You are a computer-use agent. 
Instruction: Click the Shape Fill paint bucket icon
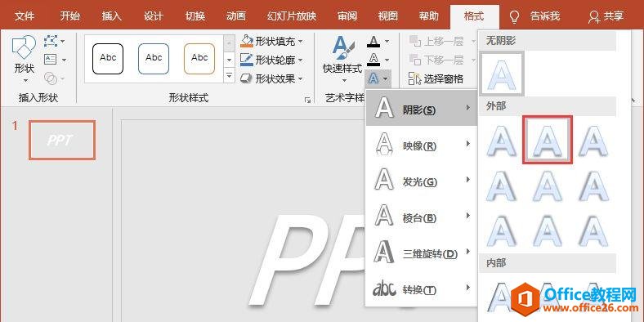click(247, 41)
